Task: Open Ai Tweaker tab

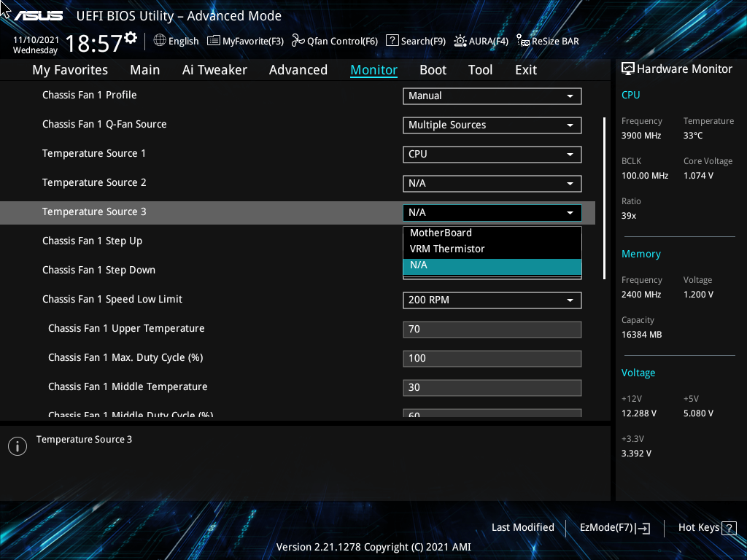Action: click(x=214, y=70)
